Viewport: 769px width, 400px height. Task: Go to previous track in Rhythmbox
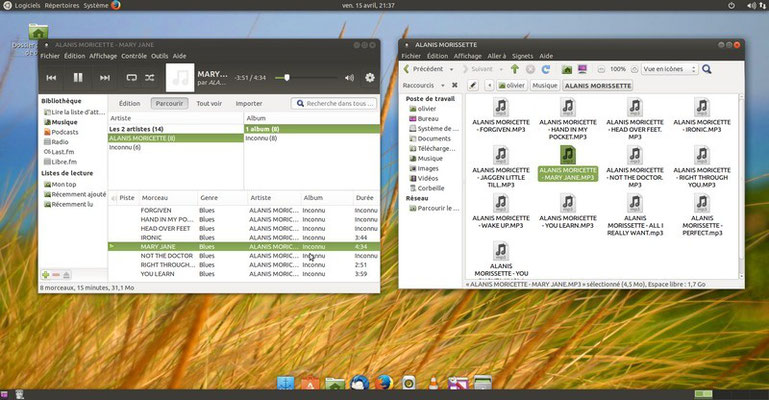click(51, 77)
